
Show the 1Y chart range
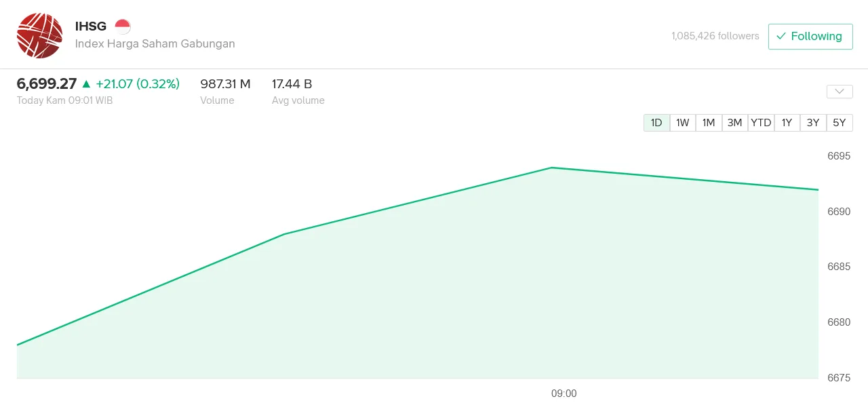coord(787,123)
